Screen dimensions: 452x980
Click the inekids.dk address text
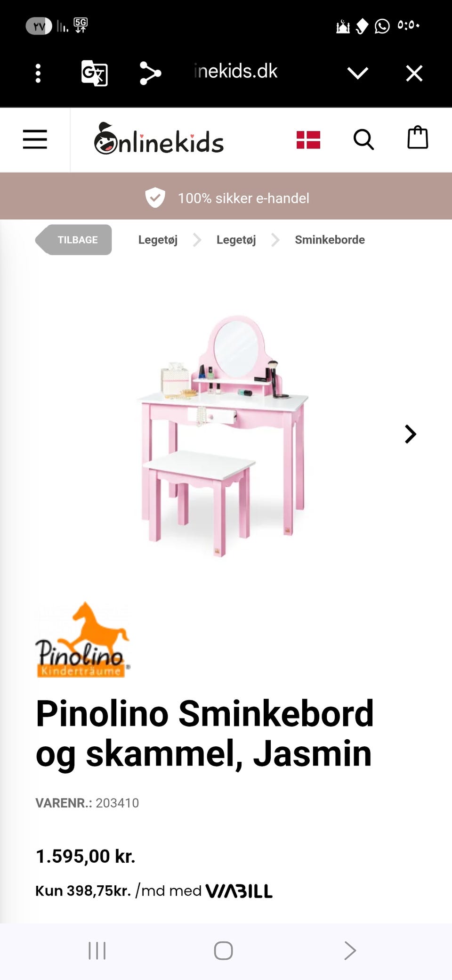[235, 71]
